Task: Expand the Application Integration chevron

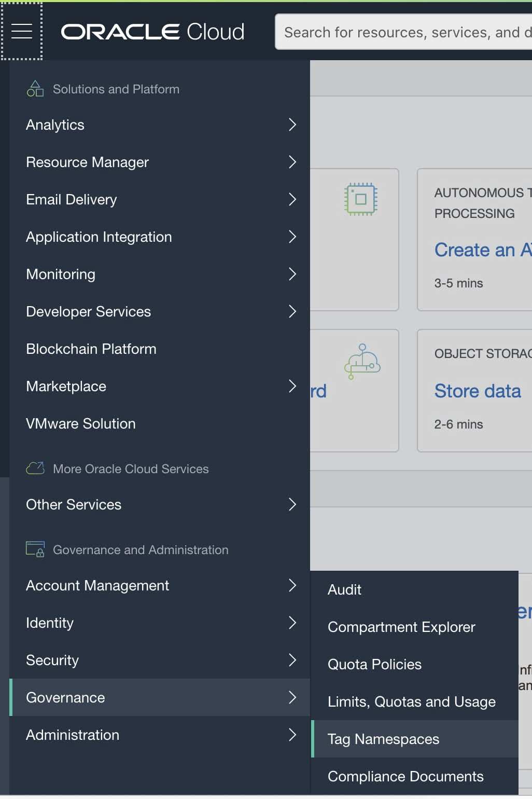Action: [x=292, y=237]
